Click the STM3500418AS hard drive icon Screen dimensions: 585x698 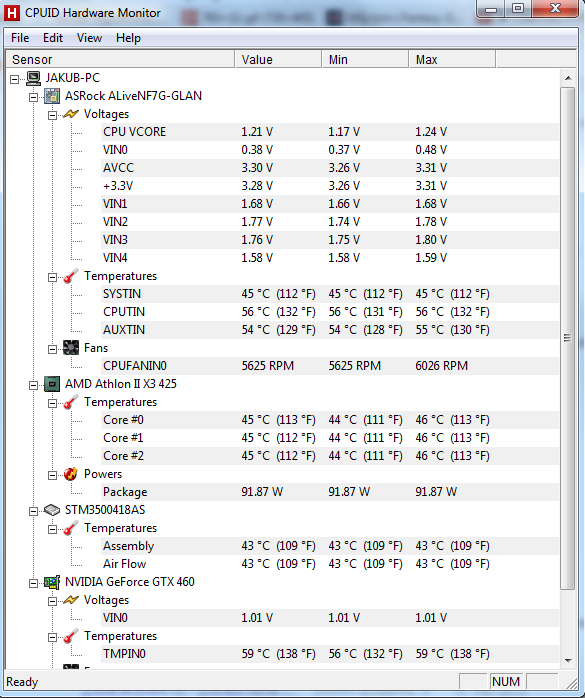[52, 510]
